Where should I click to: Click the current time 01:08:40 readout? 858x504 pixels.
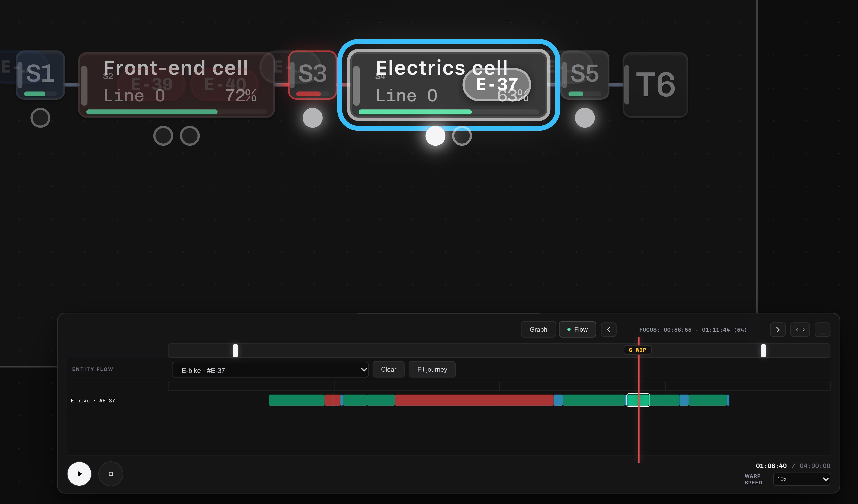pyautogui.click(x=771, y=466)
